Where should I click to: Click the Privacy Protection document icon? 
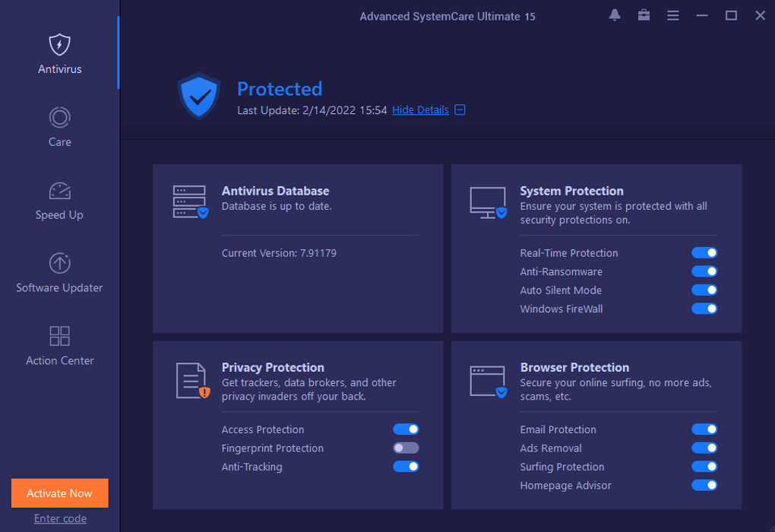coord(192,380)
